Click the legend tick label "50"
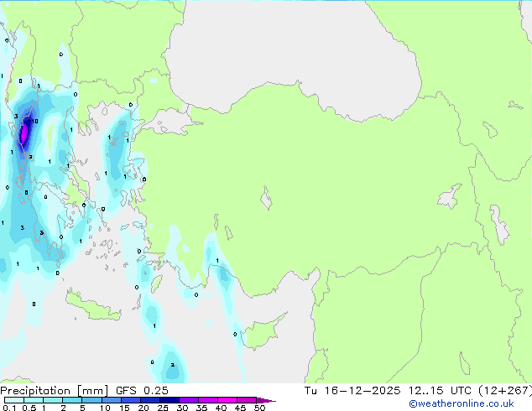 click(x=259, y=408)
